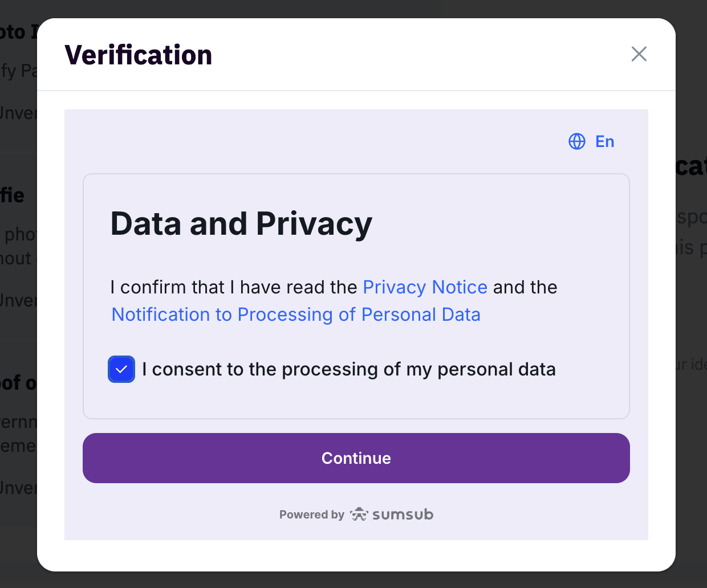Click the dimmed Photo heading at top left
This screenshot has width=707, height=588.
(16, 32)
